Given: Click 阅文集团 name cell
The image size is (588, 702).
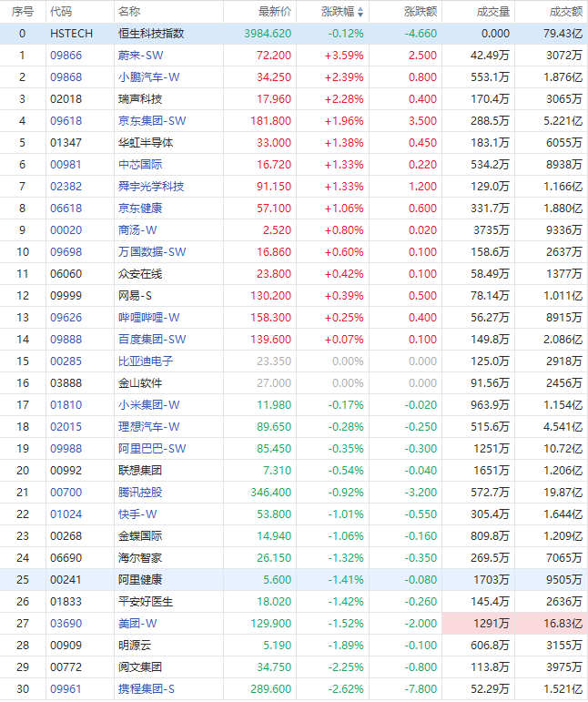Looking at the screenshot, I should pyautogui.click(x=140, y=667).
